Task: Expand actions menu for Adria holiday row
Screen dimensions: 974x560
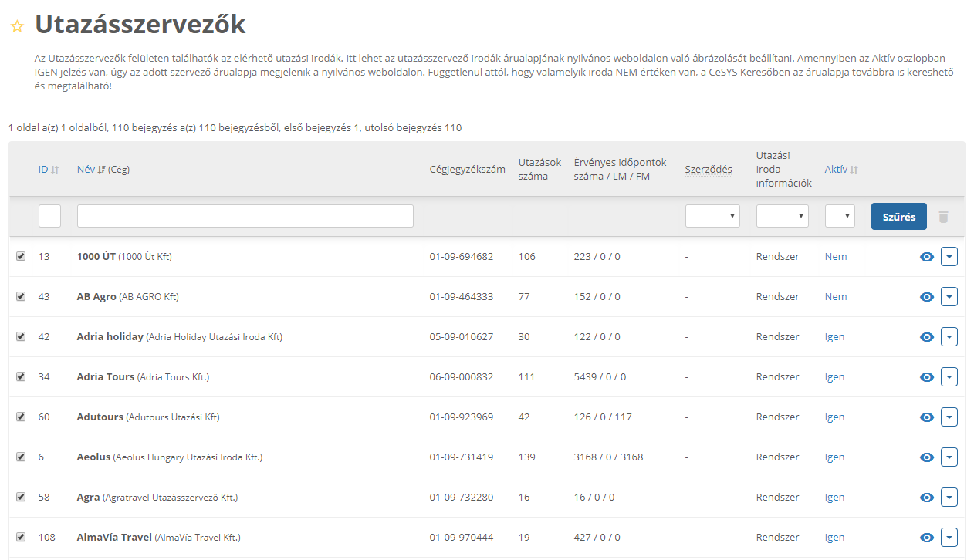Action: [949, 337]
